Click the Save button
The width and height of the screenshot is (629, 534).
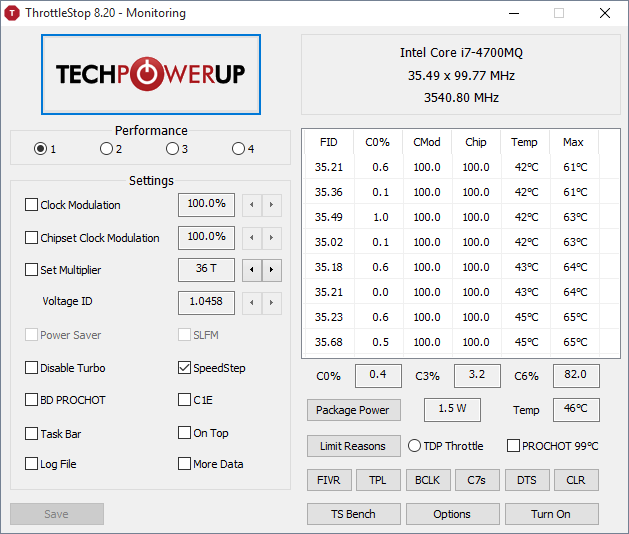tap(57, 514)
